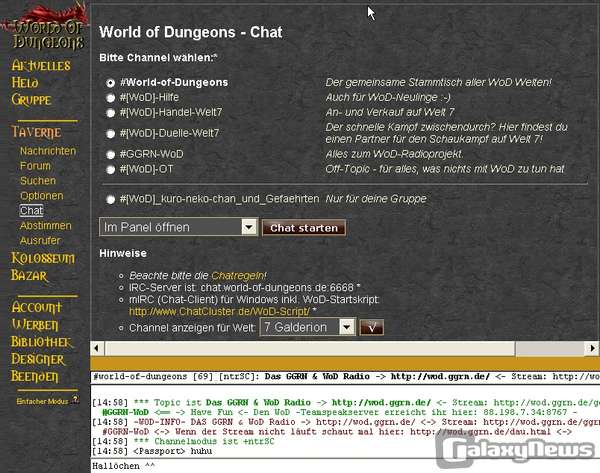
Task: Go to the Kolosseum section
Action: (x=43, y=258)
